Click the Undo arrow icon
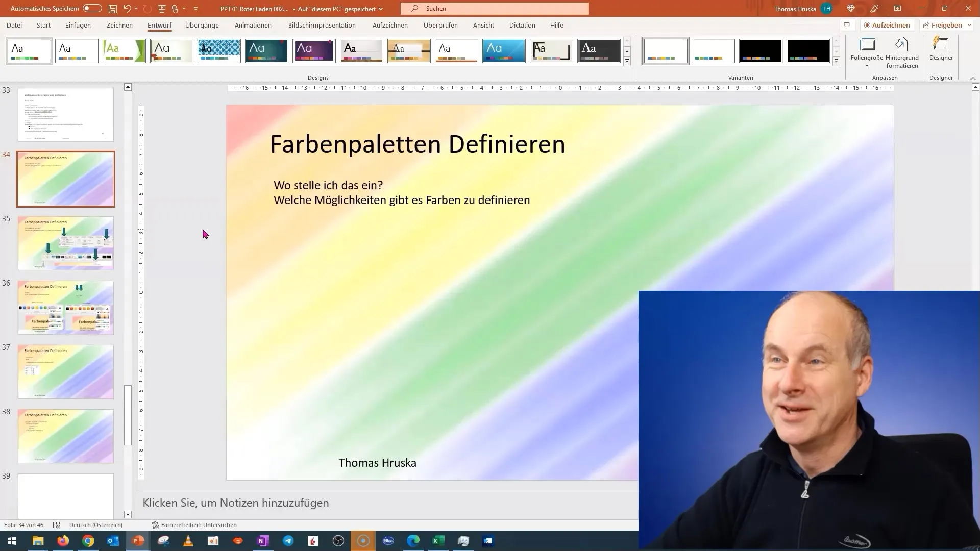This screenshot has width=980, height=551. pyautogui.click(x=128, y=9)
